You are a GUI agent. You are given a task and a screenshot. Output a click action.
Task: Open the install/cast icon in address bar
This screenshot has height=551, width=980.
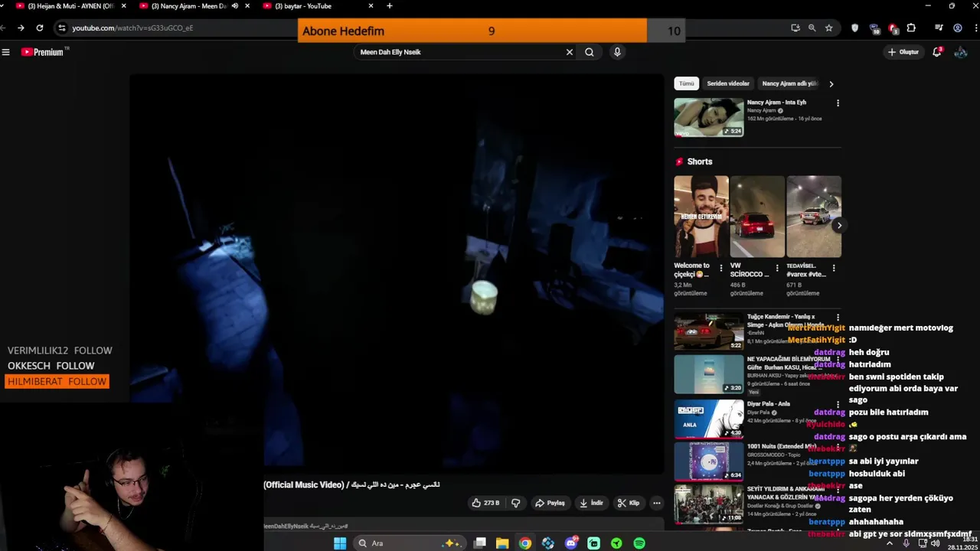pyautogui.click(x=795, y=28)
